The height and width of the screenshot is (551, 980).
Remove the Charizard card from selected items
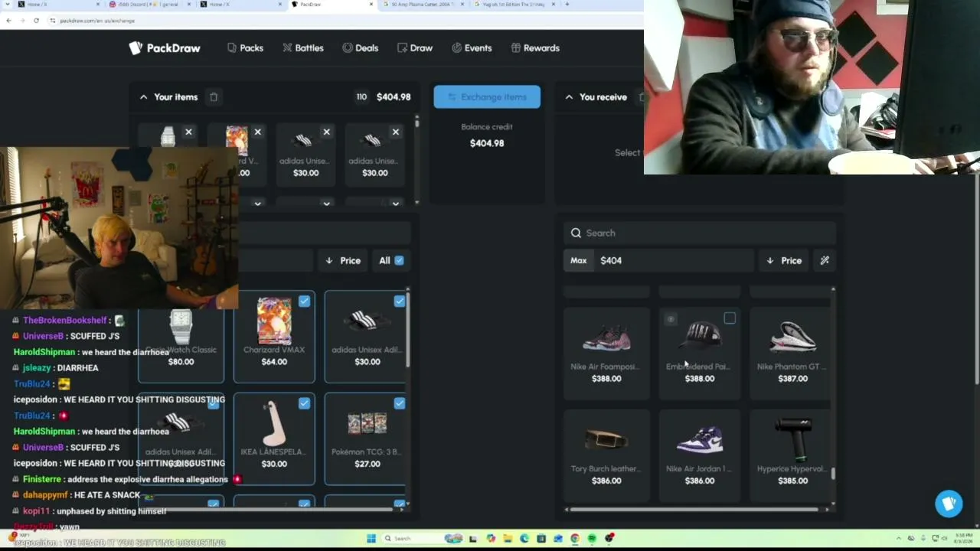pyautogui.click(x=257, y=132)
